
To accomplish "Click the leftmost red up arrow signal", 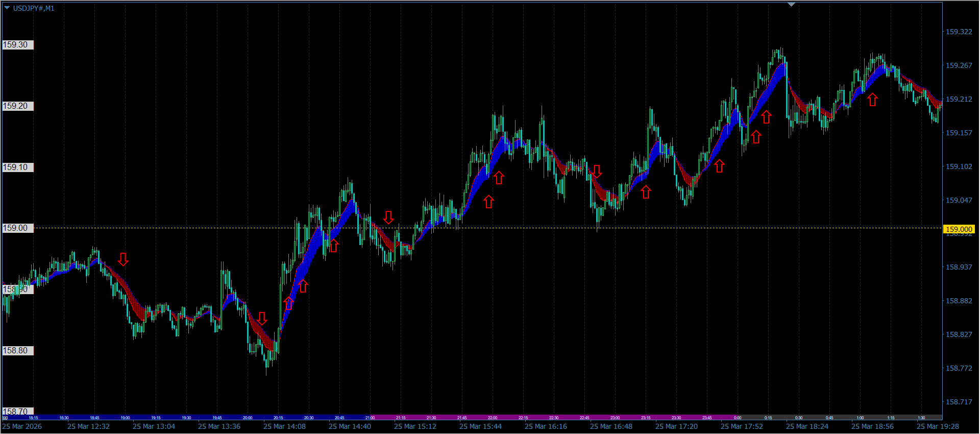I will (288, 303).
